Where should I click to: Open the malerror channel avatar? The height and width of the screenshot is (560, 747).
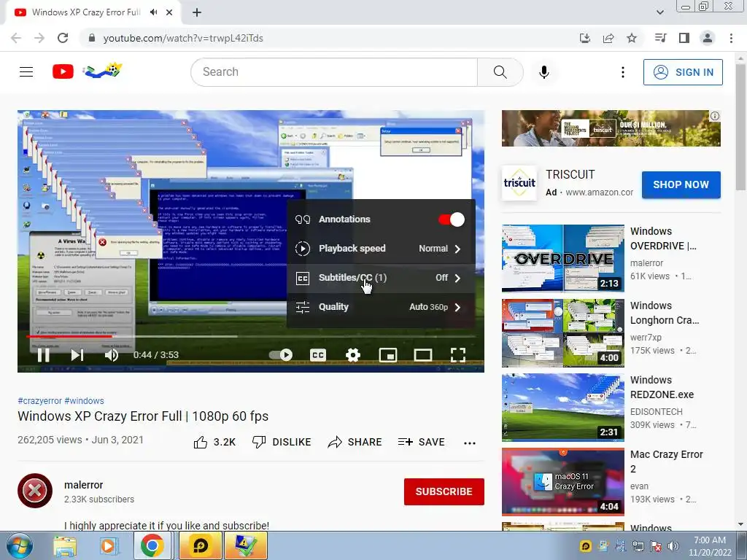pyautogui.click(x=35, y=491)
